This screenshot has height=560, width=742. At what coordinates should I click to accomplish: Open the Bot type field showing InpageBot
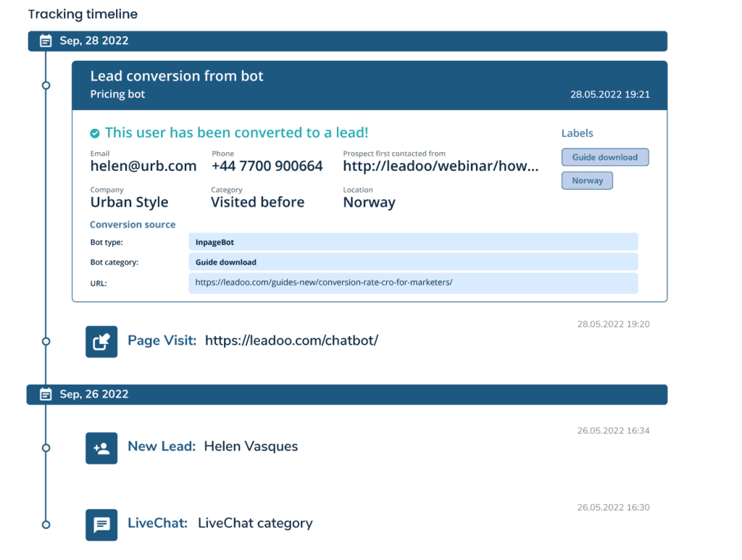point(413,241)
